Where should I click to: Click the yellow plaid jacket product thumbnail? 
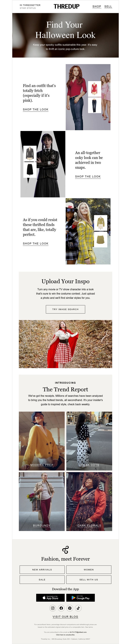(x=100, y=223)
